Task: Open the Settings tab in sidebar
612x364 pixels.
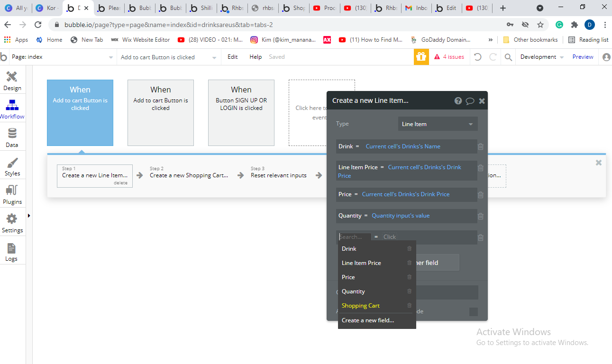Action: pyautogui.click(x=12, y=223)
